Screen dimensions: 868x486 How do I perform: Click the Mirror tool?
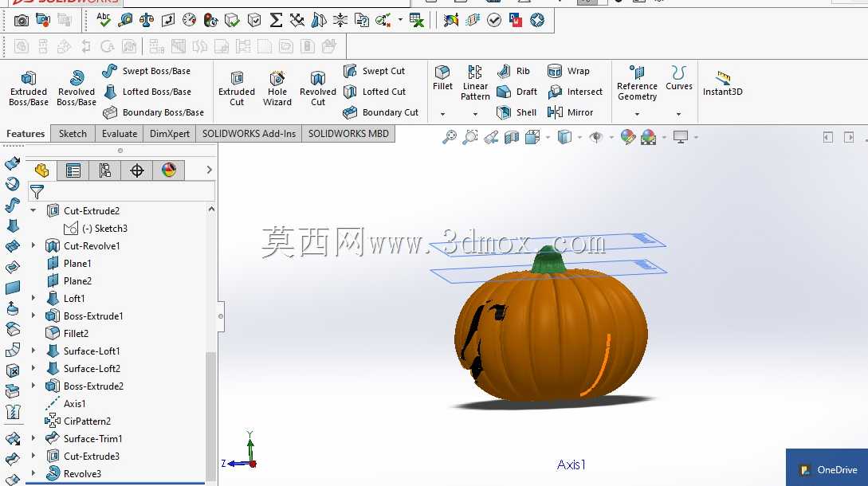570,112
